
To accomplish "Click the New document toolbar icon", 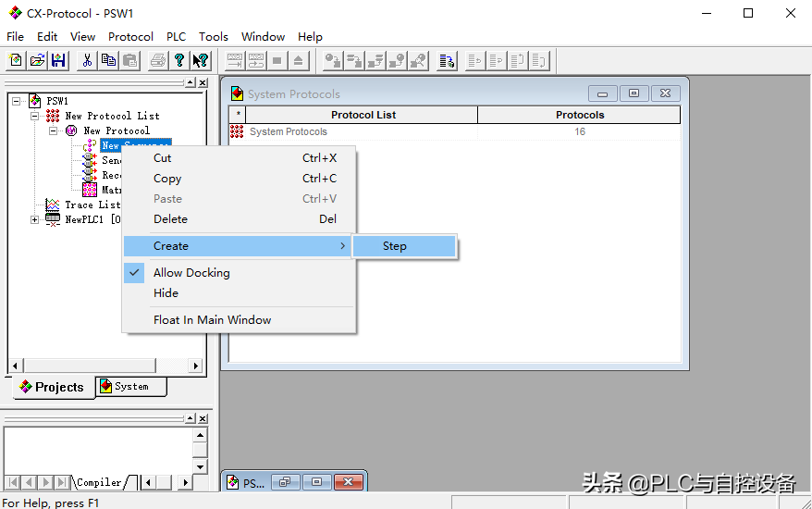I will coord(16,61).
